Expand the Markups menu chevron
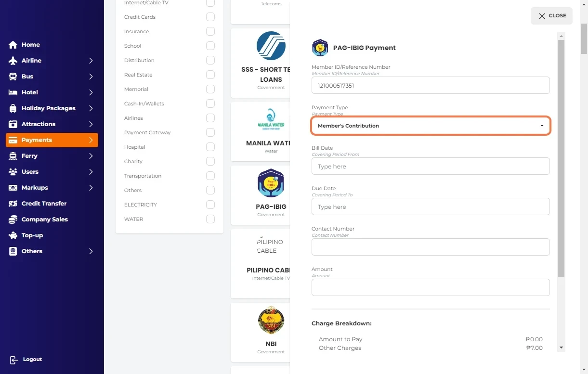The height and width of the screenshot is (374, 588). pos(91,188)
